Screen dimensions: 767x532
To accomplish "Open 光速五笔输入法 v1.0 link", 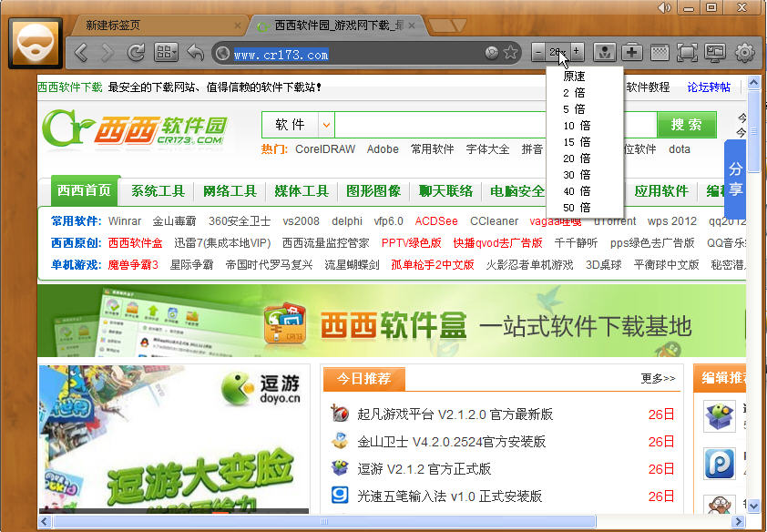I will [x=449, y=496].
